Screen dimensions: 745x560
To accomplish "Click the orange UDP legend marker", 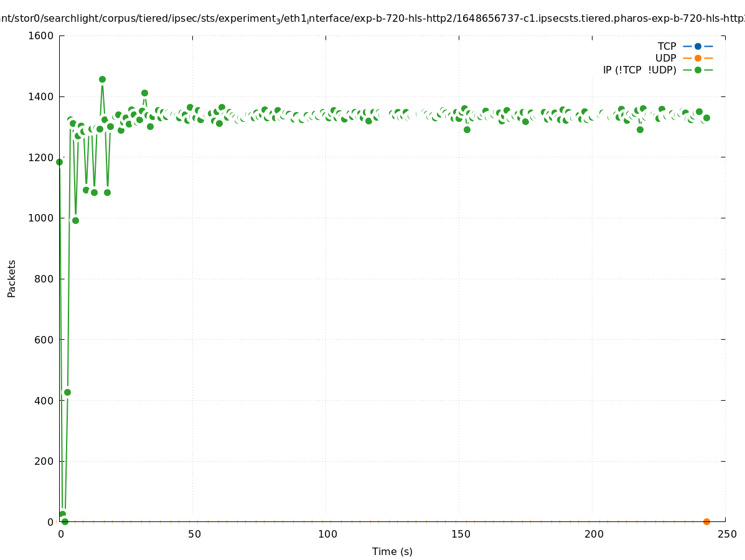I will [698, 58].
